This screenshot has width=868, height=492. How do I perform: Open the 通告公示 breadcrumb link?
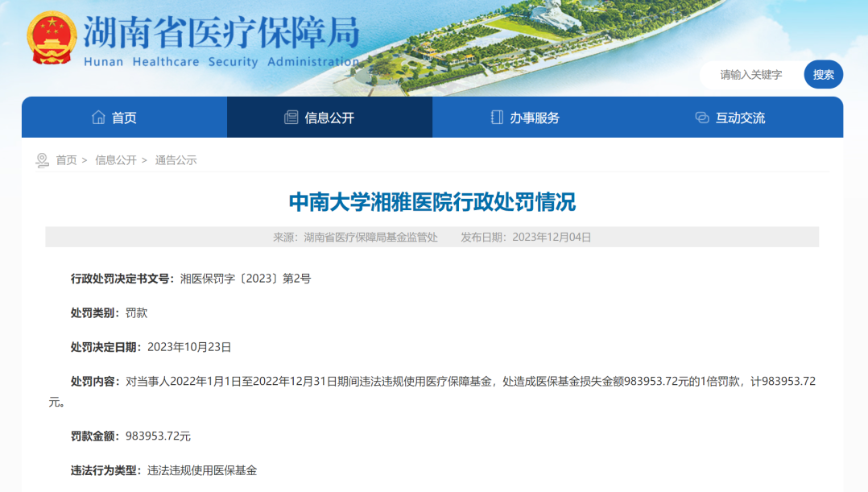(176, 160)
